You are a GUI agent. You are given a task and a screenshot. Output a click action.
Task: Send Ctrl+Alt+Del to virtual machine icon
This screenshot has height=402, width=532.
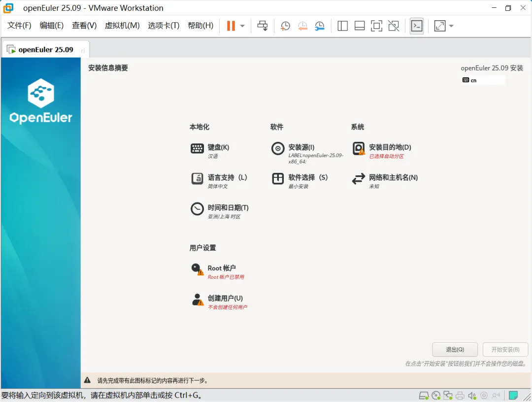pos(262,26)
